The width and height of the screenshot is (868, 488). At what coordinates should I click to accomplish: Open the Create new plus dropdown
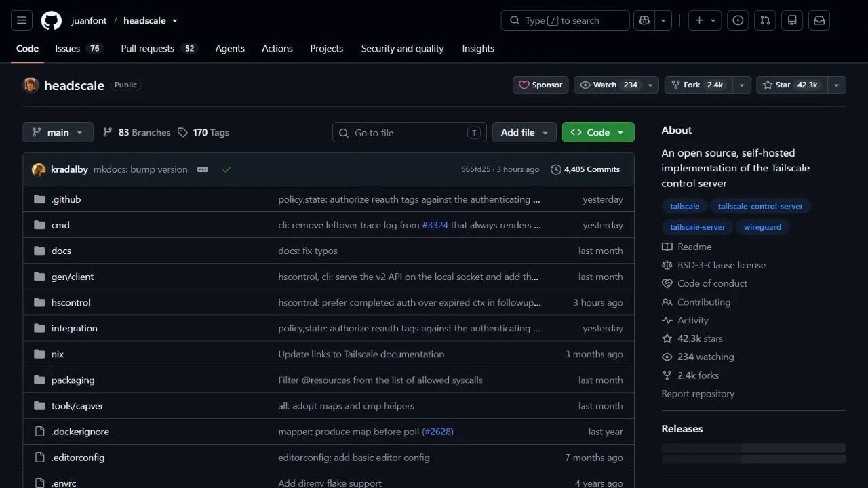click(x=705, y=20)
